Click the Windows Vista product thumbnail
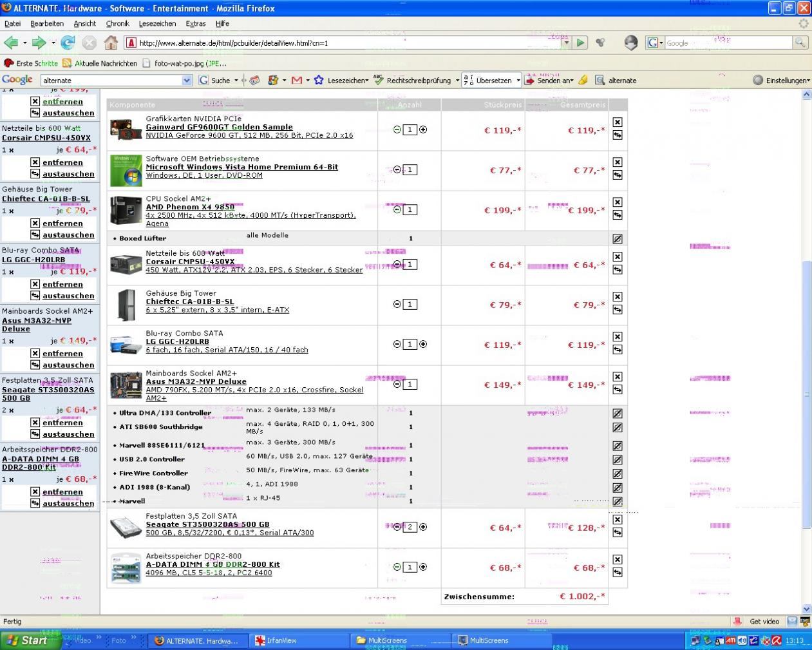812x650 pixels. click(126, 170)
